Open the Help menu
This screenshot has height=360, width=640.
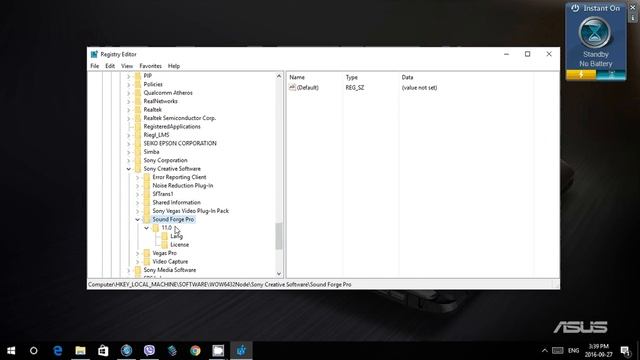point(174,66)
